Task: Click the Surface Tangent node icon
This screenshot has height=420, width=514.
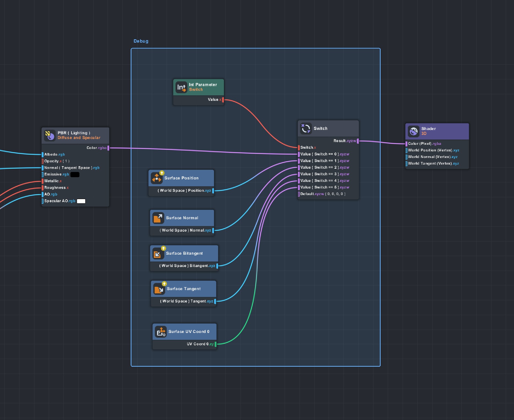Action: point(159,289)
